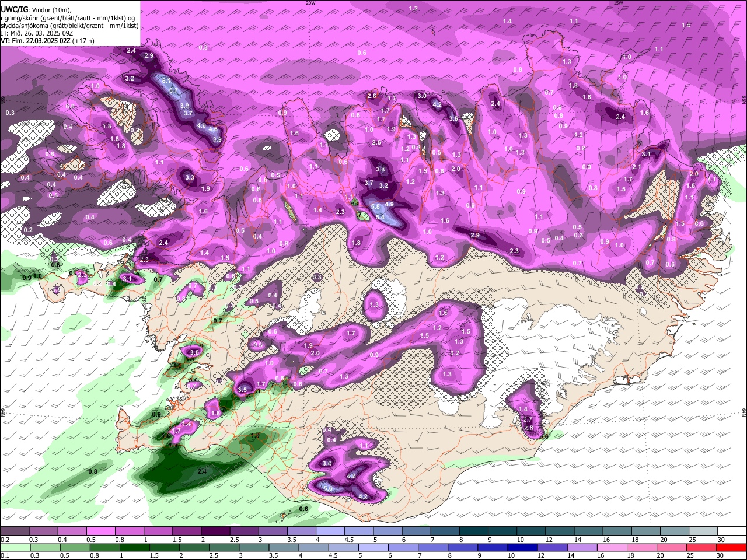Click the 6.1 snowfall value on the map
The image size is (747, 560).
click(x=166, y=80)
